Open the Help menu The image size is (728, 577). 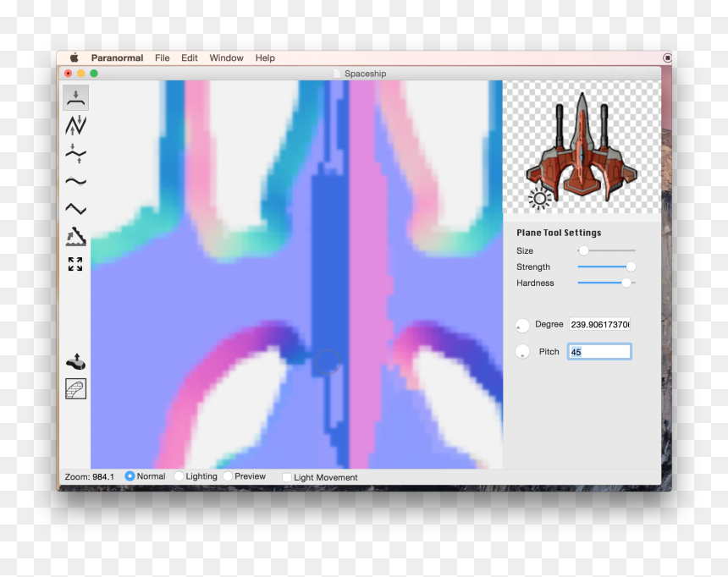pyautogui.click(x=265, y=58)
